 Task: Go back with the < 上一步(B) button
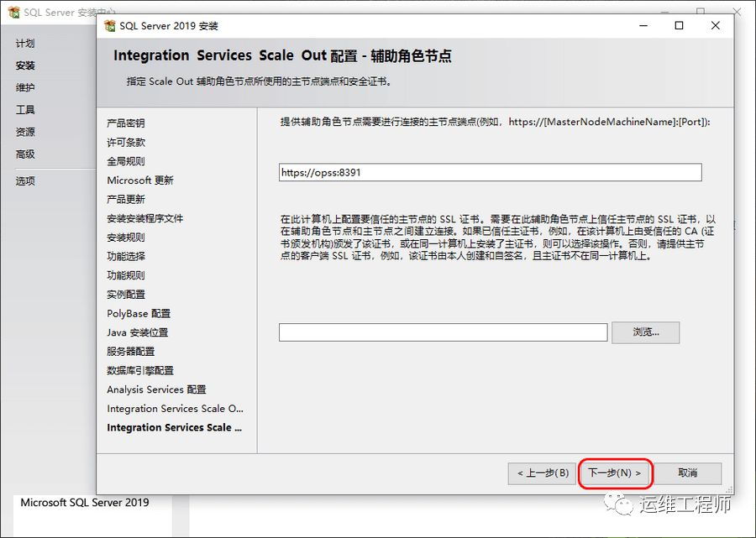[x=543, y=473]
